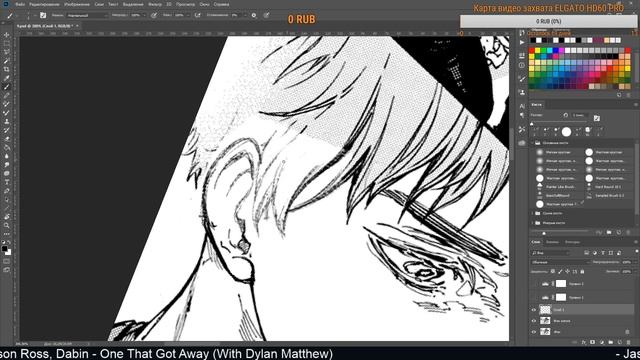
Task: Select the Blur tool drop icon
Action: pos(7,156)
